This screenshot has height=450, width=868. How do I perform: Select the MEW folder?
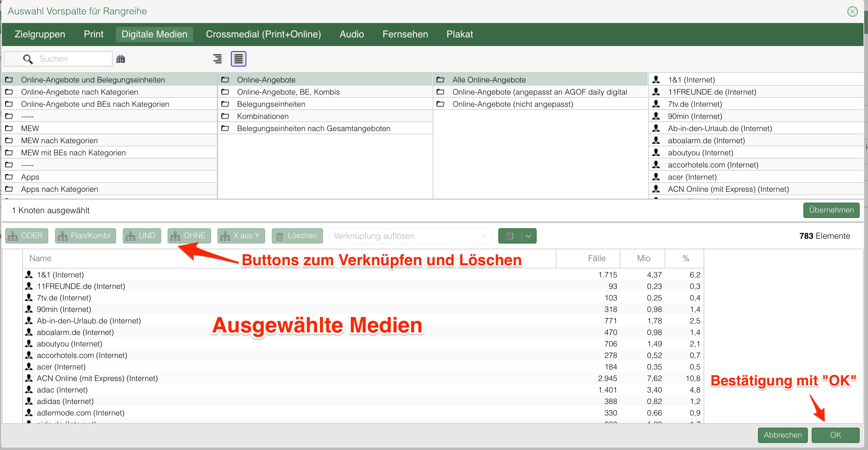[x=109, y=128]
